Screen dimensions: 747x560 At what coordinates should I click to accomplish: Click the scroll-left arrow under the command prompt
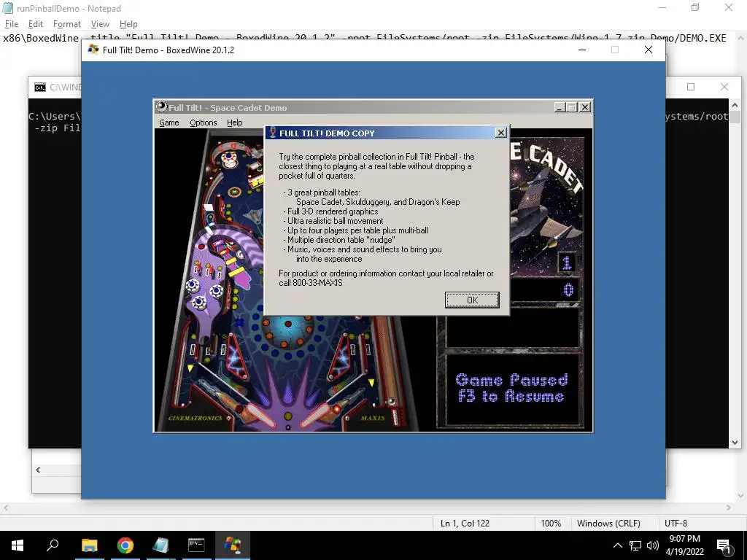click(x=38, y=470)
